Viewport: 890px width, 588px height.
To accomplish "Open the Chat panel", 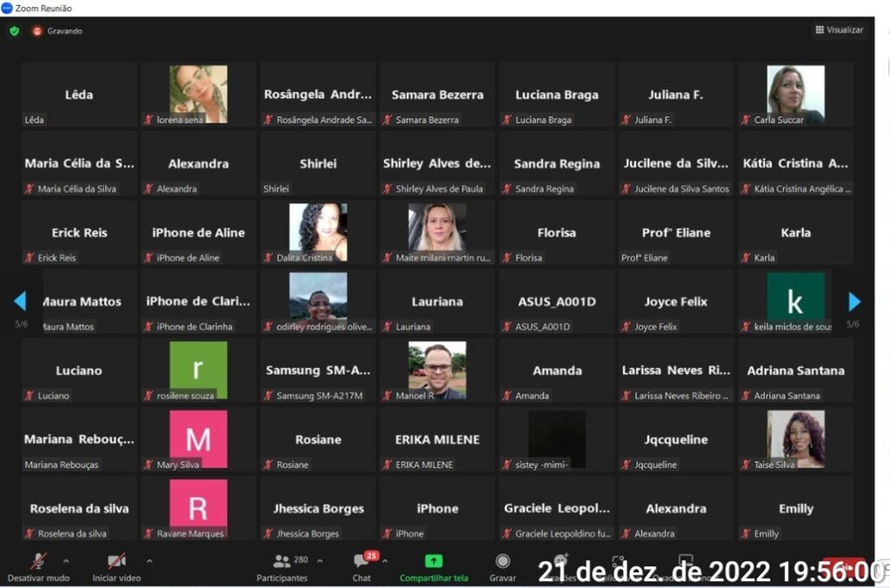I will point(362,562).
